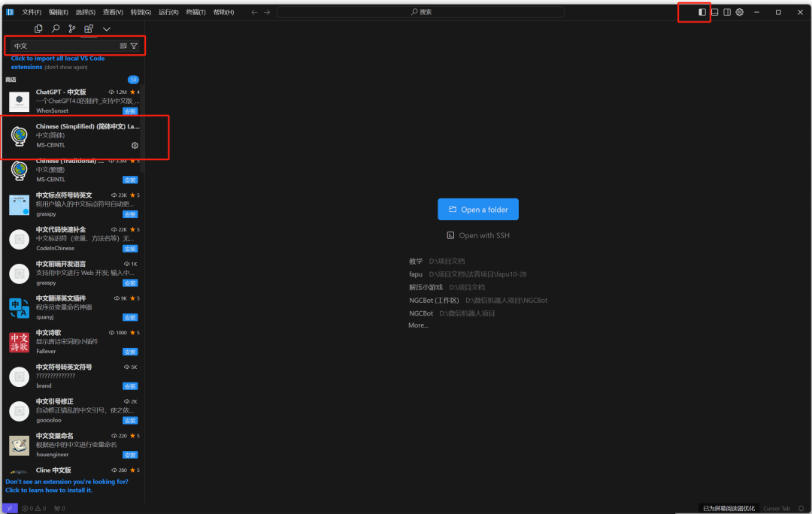
Task: Open the Chinese (Simplified) extension manage gear
Action: [x=135, y=146]
